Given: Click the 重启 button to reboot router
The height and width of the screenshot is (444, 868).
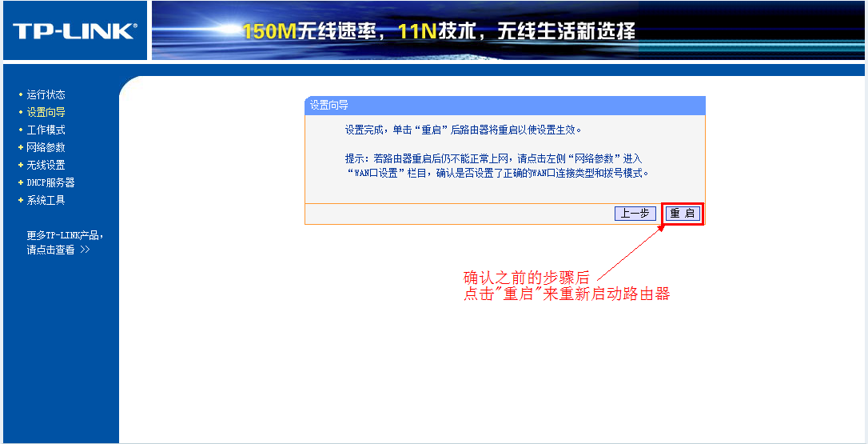Looking at the screenshot, I should pyautogui.click(x=683, y=214).
